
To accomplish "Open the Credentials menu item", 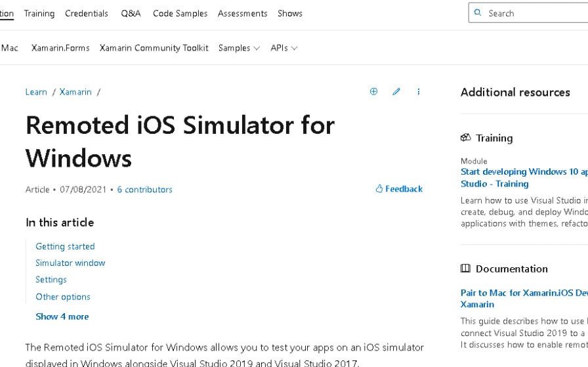I will (87, 14).
